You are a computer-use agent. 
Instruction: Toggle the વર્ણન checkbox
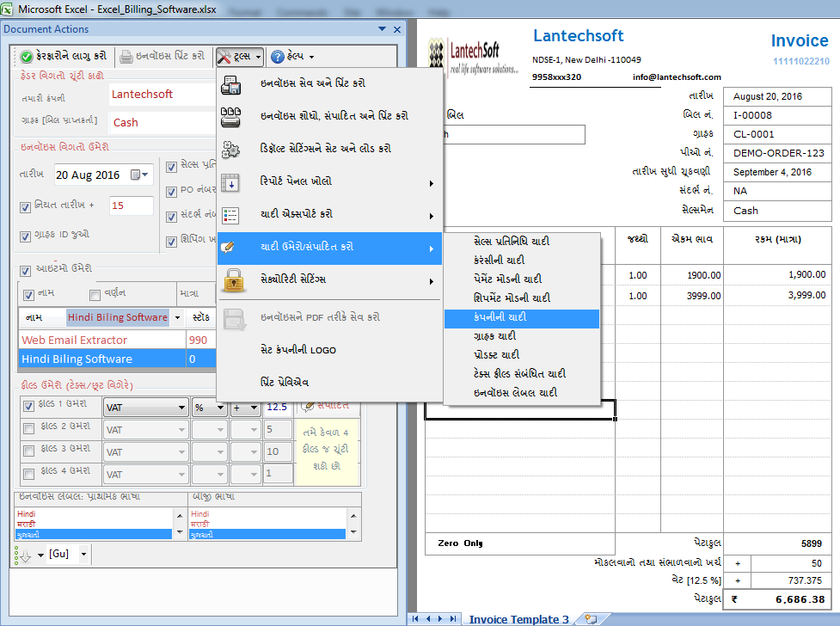click(x=95, y=295)
